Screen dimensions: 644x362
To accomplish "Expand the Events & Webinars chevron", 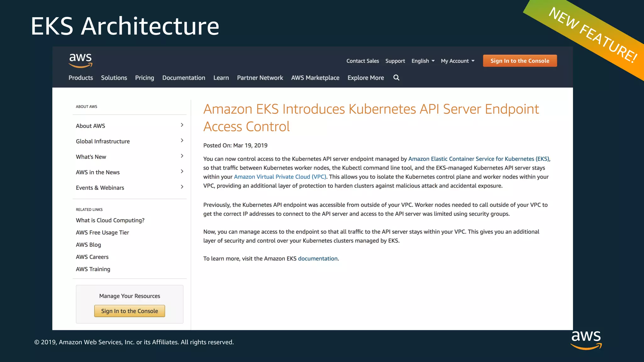I will click(x=182, y=187).
